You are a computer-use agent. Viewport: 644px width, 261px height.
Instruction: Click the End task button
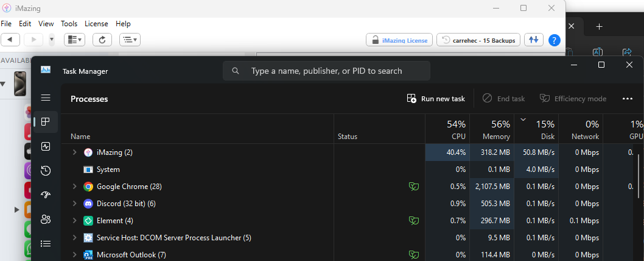(503, 99)
